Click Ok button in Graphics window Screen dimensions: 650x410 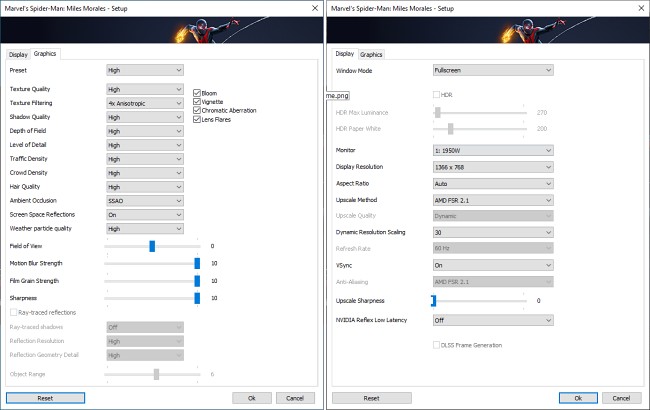[252, 398]
